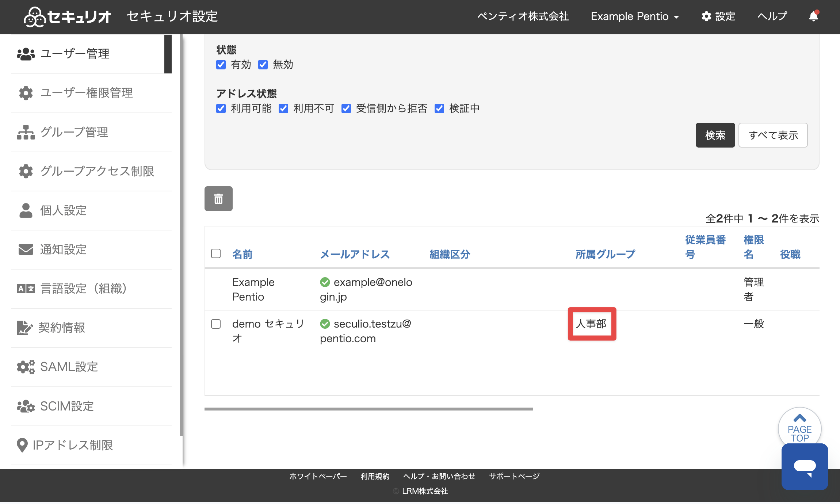Open the notification bell icon
The width and height of the screenshot is (840, 504).
[x=814, y=16]
